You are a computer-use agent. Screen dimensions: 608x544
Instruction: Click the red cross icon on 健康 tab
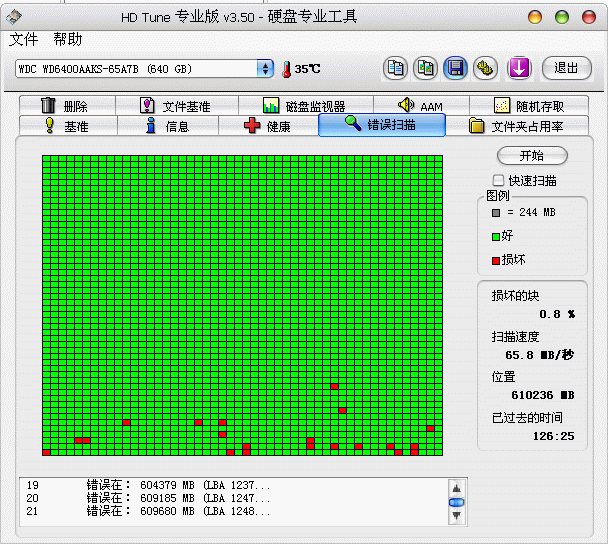(x=252, y=125)
